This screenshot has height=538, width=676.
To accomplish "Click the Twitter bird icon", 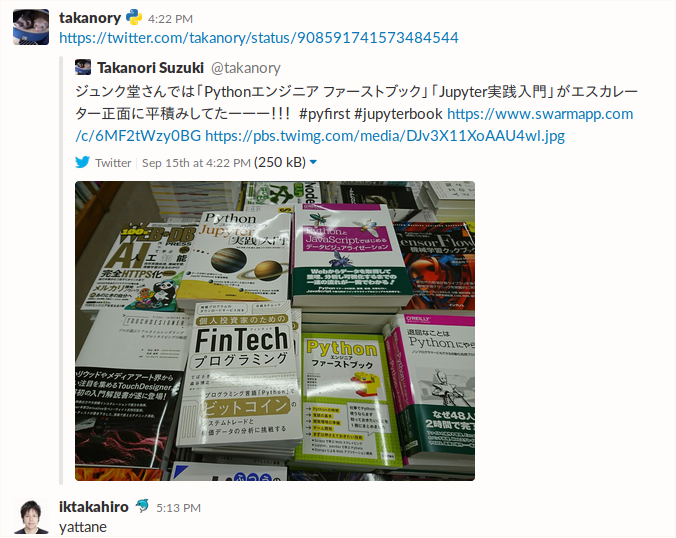I will (x=82, y=162).
